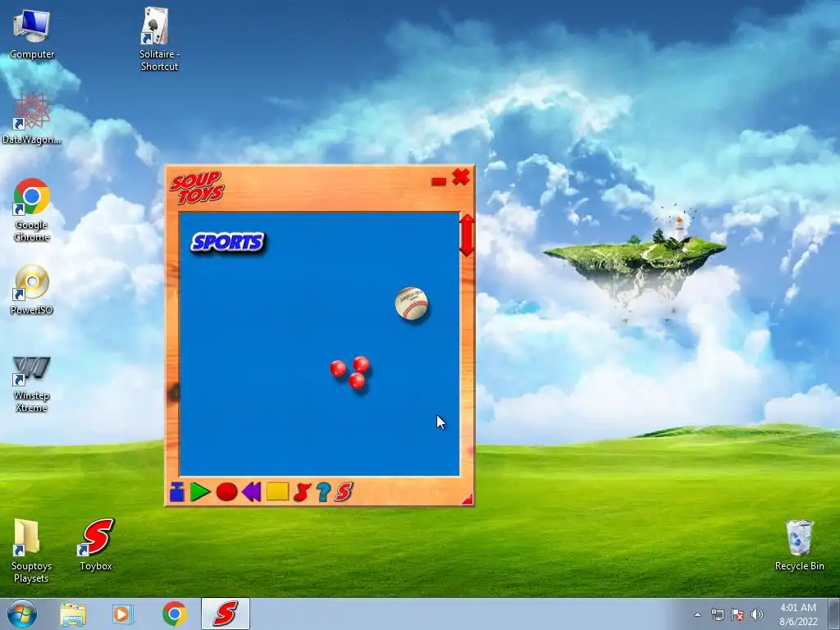
Task: Select the Winstep Xtreme desktop shortcut
Action: point(32,384)
